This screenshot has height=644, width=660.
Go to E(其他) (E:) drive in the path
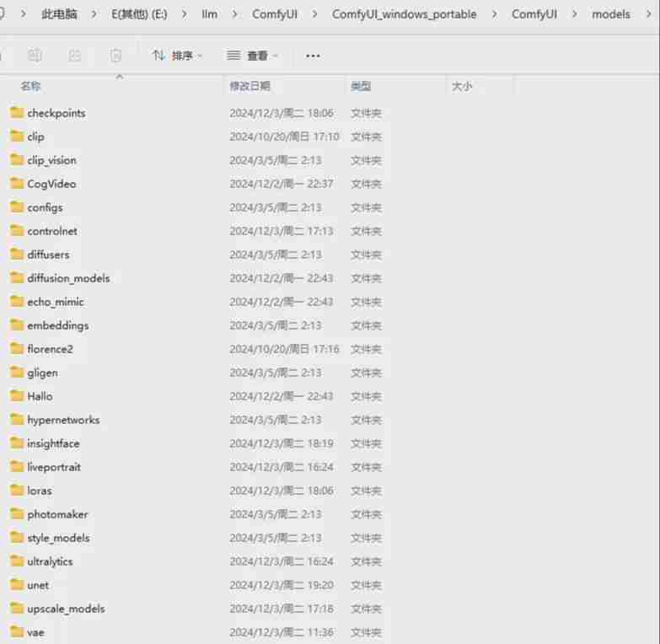tap(139, 14)
